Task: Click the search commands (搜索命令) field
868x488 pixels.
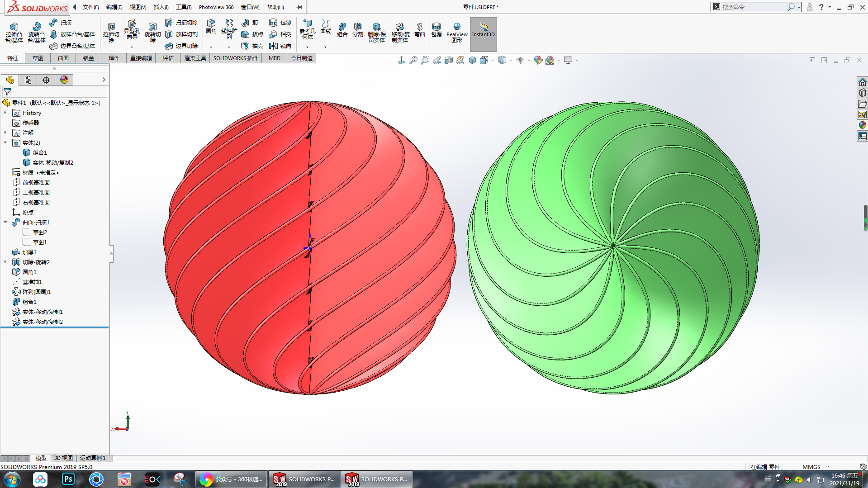Action: [753, 7]
